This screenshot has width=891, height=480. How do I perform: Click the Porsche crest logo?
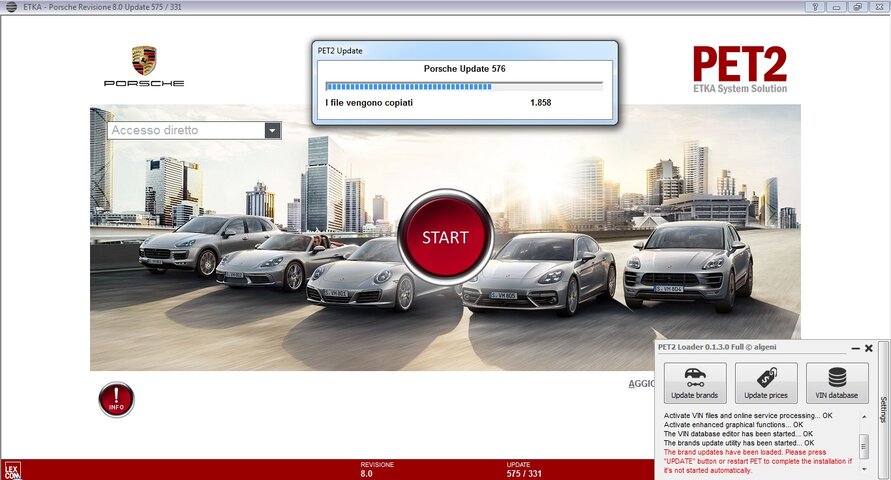click(144, 61)
